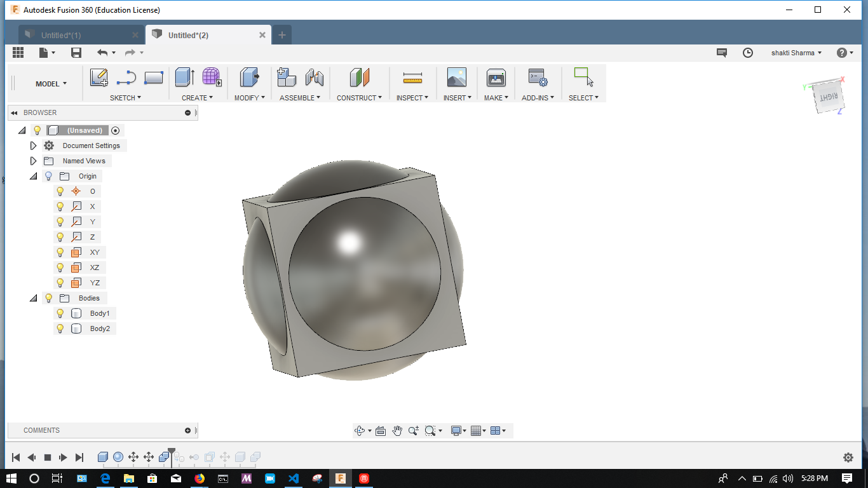The height and width of the screenshot is (488, 868).
Task: Expand the Document Settings node
Action: click(34, 146)
